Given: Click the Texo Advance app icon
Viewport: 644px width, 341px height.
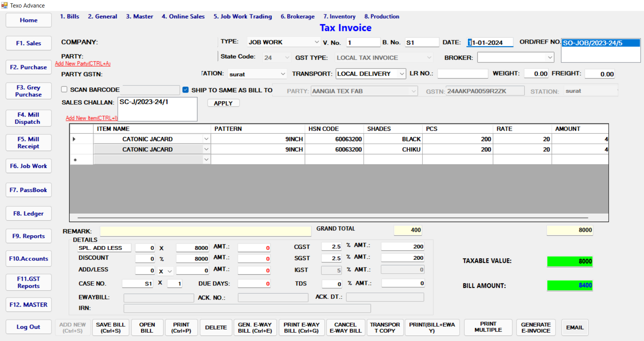Looking at the screenshot, I should (x=5, y=5).
